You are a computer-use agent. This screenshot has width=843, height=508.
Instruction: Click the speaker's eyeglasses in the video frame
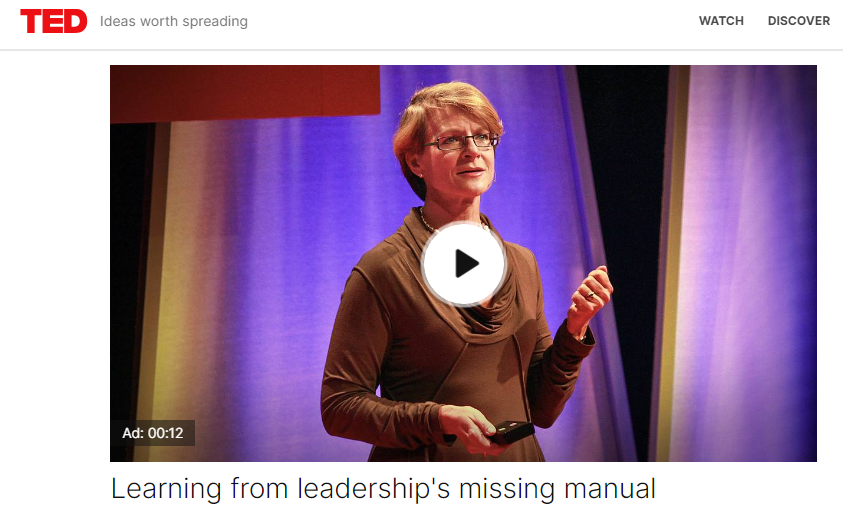click(461, 142)
